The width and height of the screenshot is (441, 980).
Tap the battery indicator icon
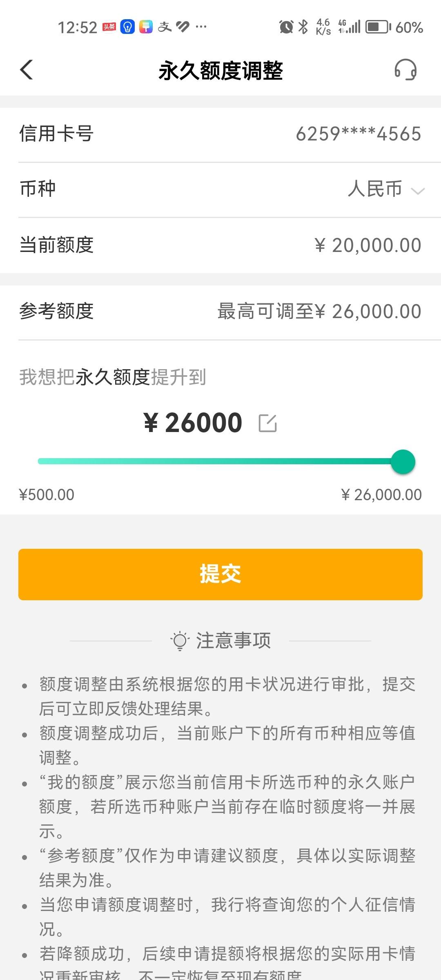point(378,27)
